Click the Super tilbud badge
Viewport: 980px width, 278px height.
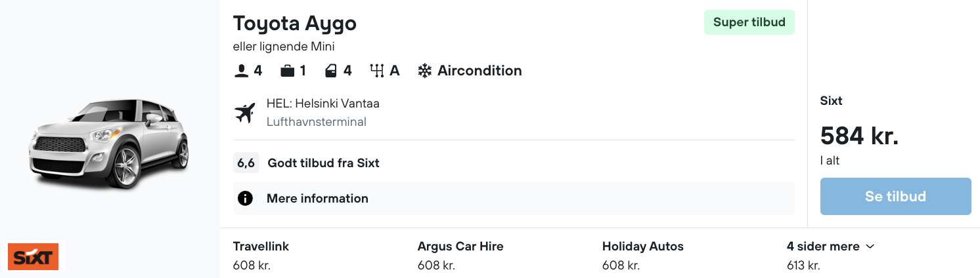(749, 22)
